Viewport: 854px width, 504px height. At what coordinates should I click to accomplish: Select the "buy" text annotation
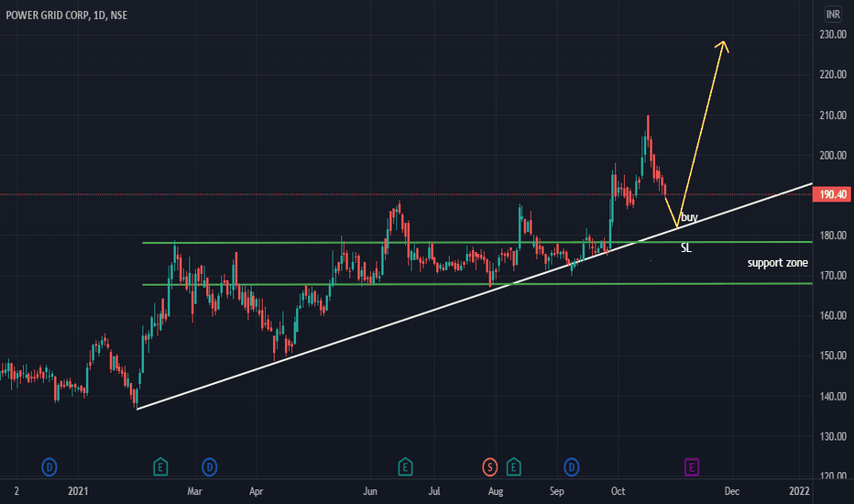pyautogui.click(x=689, y=217)
